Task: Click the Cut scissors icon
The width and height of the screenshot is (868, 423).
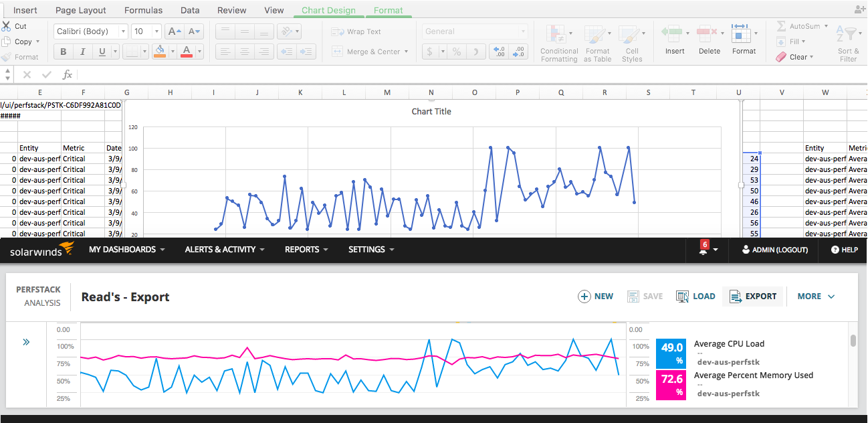Action: [7, 26]
